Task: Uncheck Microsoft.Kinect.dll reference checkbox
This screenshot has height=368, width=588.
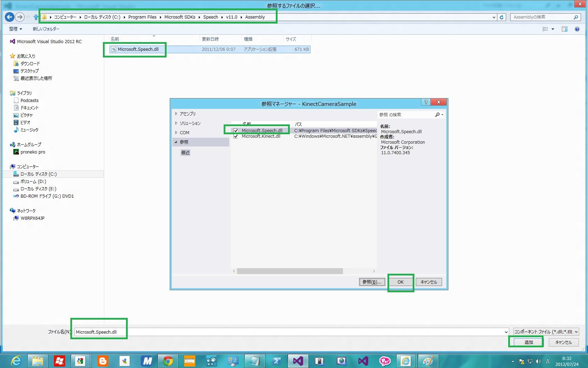Action: pyautogui.click(x=236, y=136)
